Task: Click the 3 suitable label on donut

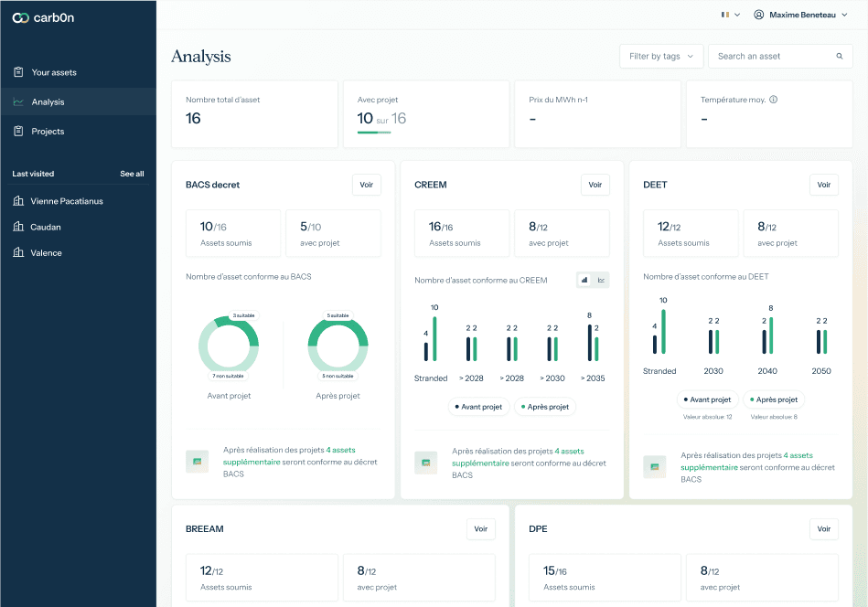Action: [243, 315]
